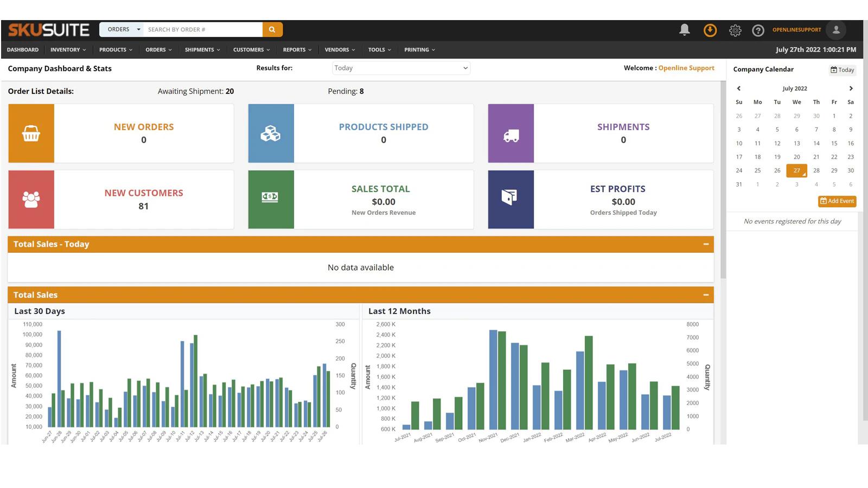Select July 31 in the calendar
The image size is (868, 488).
coord(739,184)
